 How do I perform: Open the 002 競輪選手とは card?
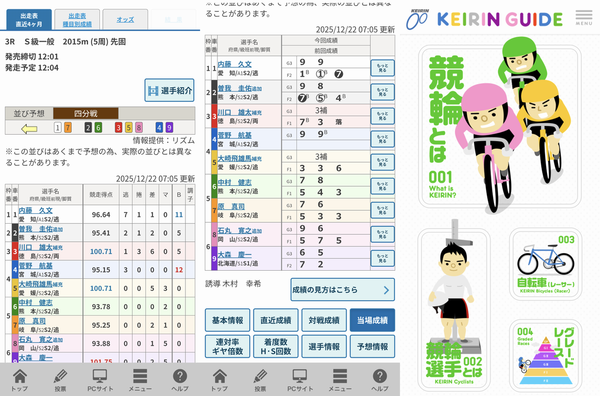coord(454,310)
